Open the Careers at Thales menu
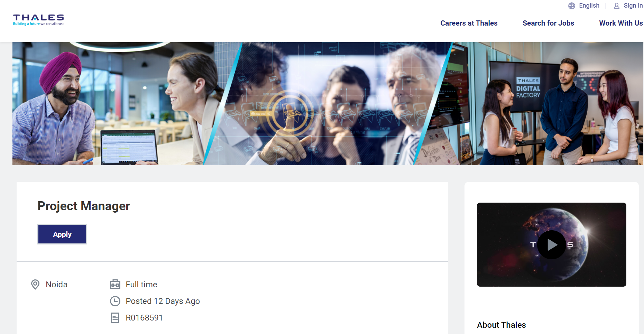Screen dimensions: 644x334 point(469,23)
